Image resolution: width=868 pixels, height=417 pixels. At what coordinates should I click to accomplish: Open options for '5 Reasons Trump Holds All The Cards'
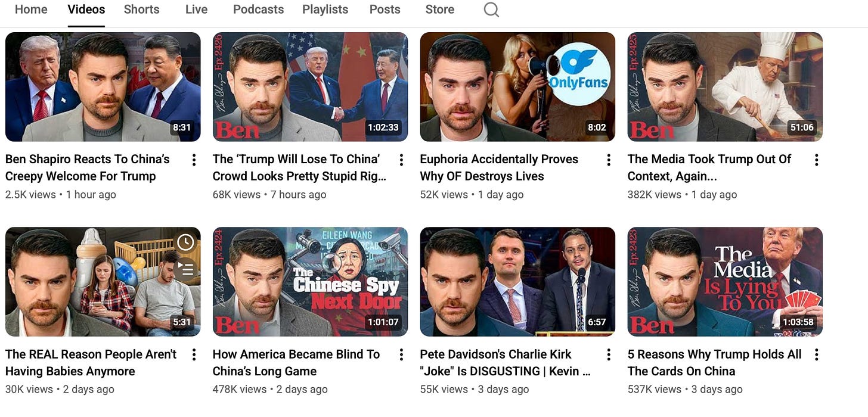pyautogui.click(x=816, y=355)
